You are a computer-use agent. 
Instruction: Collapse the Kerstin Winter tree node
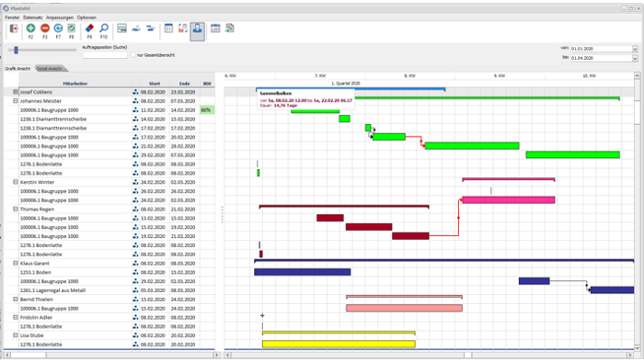[x=16, y=182]
